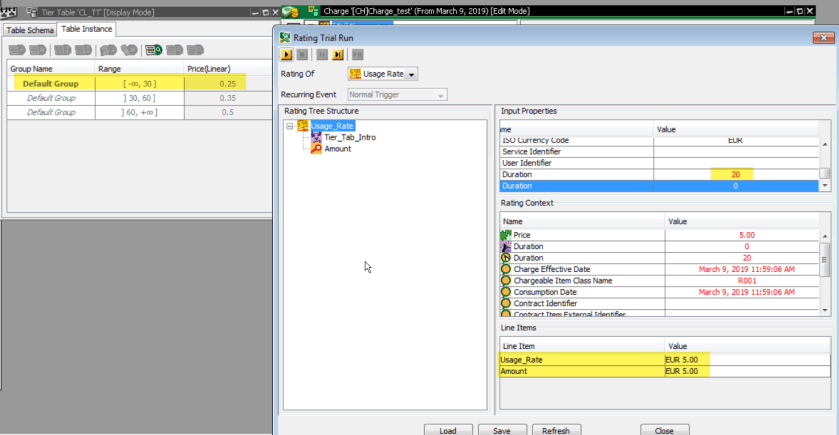The image size is (839, 435).
Task: Open the Recurring Event Normal Trigger dropdown
Action: 439,95
